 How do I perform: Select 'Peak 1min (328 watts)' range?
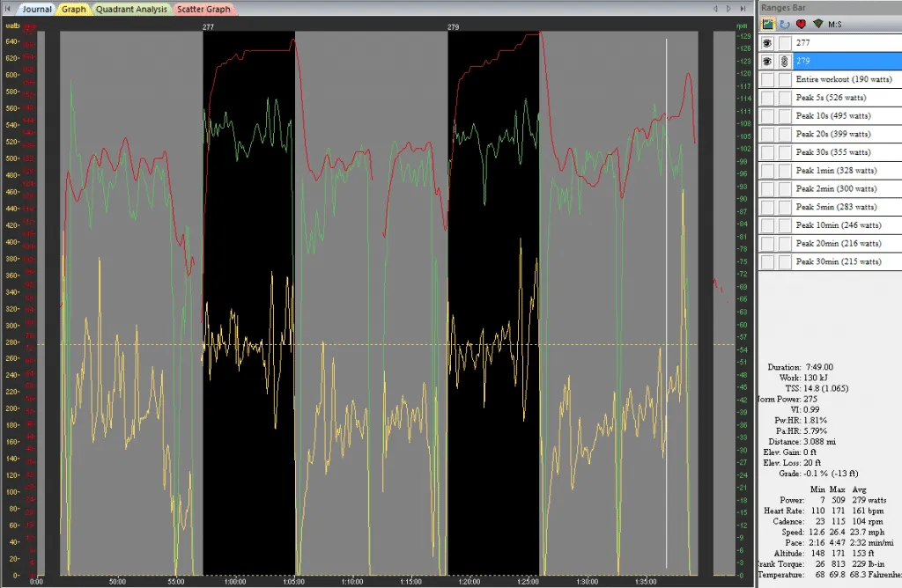point(847,171)
